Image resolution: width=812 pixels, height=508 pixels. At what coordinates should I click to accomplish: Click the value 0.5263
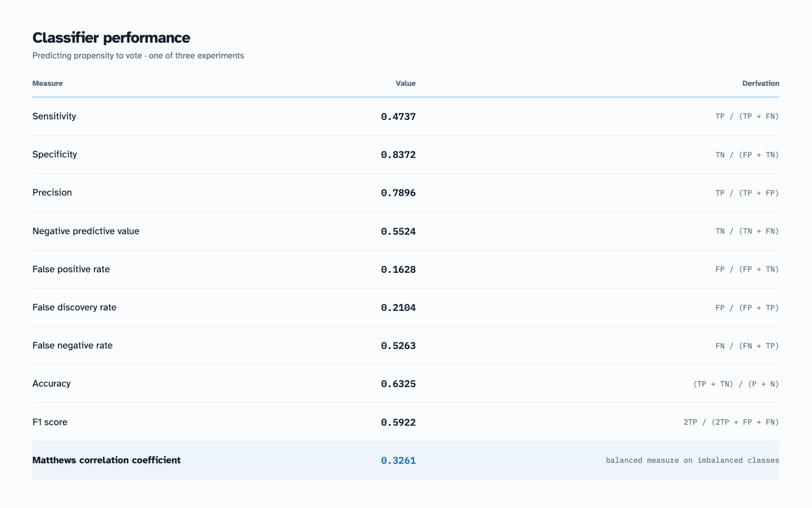[398, 346]
